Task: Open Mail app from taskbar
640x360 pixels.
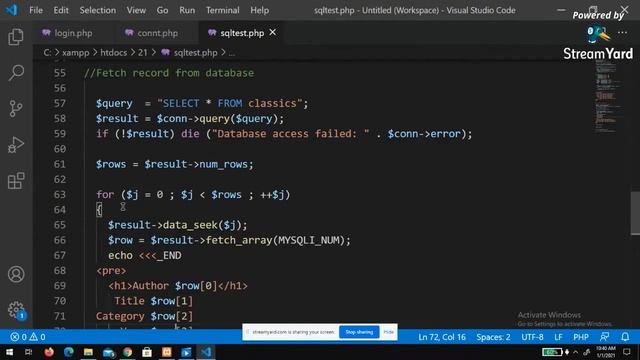Action: coord(108,352)
